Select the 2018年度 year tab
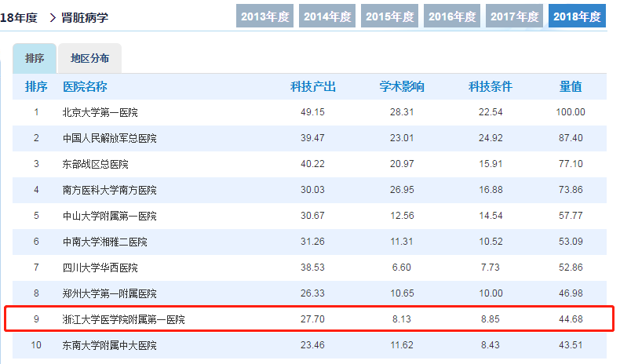 click(577, 16)
